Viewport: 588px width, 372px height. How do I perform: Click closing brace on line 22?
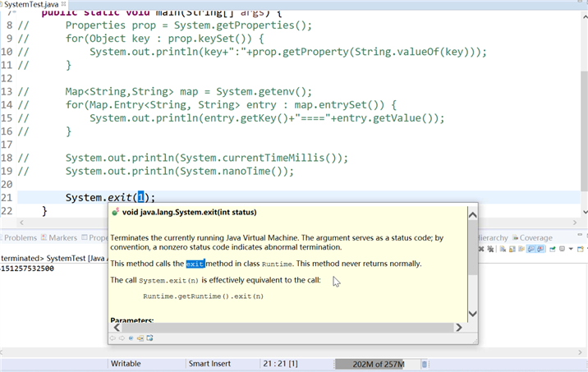[x=44, y=211]
